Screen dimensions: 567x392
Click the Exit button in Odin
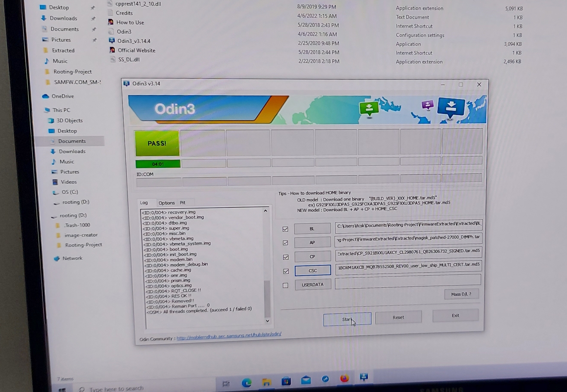pos(455,315)
